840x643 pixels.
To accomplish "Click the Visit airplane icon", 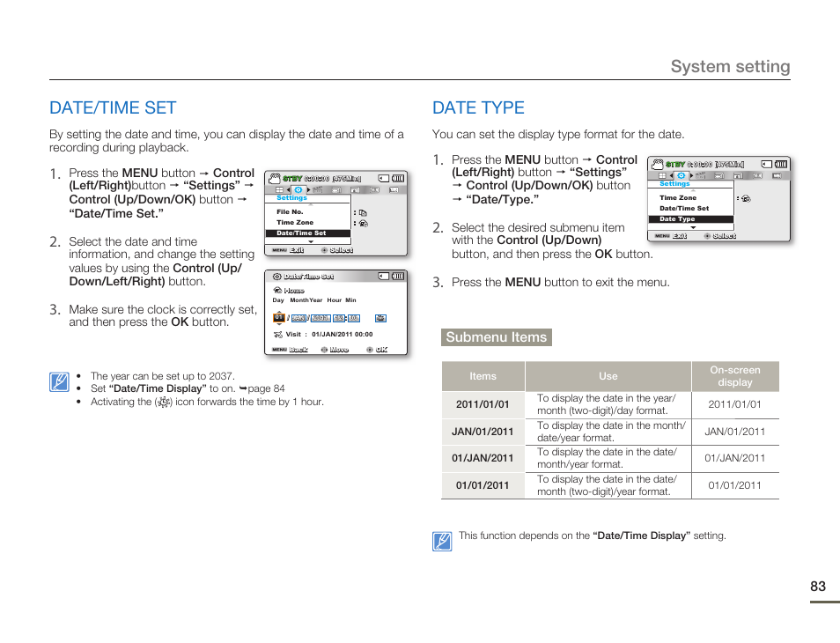I will (278, 335).
